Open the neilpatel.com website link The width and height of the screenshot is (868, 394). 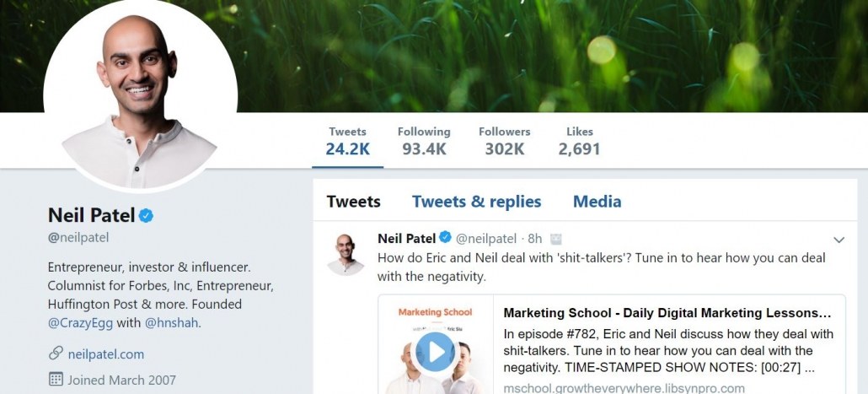pyautogui.click(x=105, y=354)
